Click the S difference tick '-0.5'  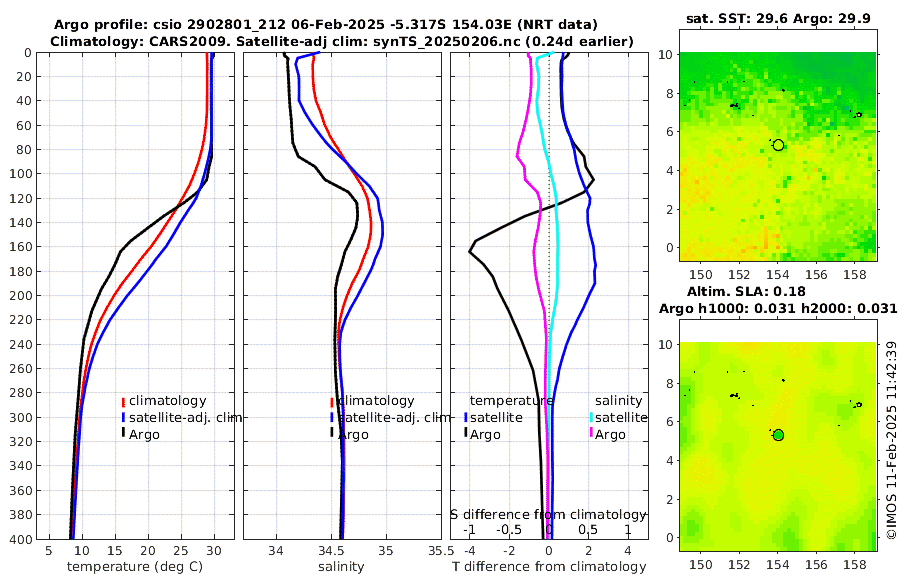[x=509, y=529]
